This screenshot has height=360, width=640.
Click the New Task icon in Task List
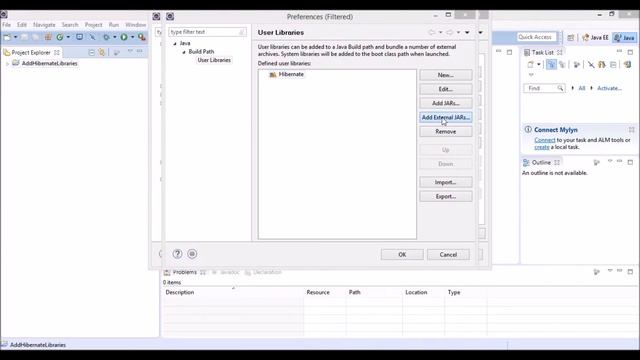[530, 64]
